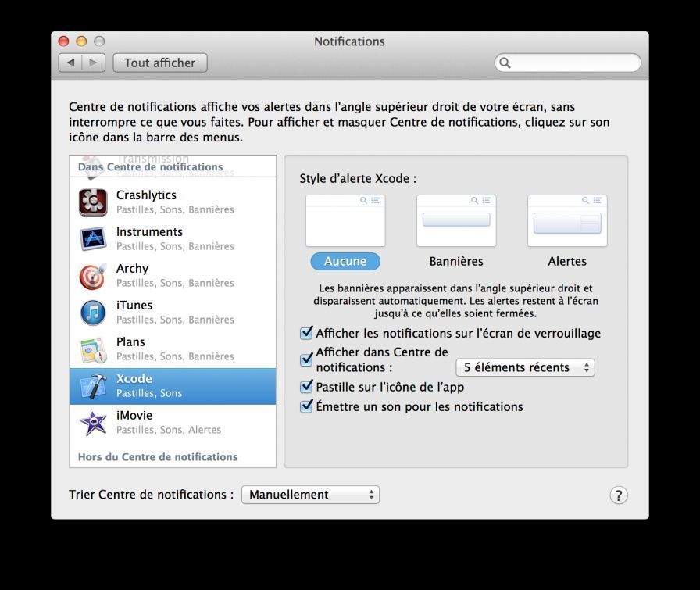Disable notifications on lock screen checkbox
The image size is (700, 590).
[x=307, y=334]
